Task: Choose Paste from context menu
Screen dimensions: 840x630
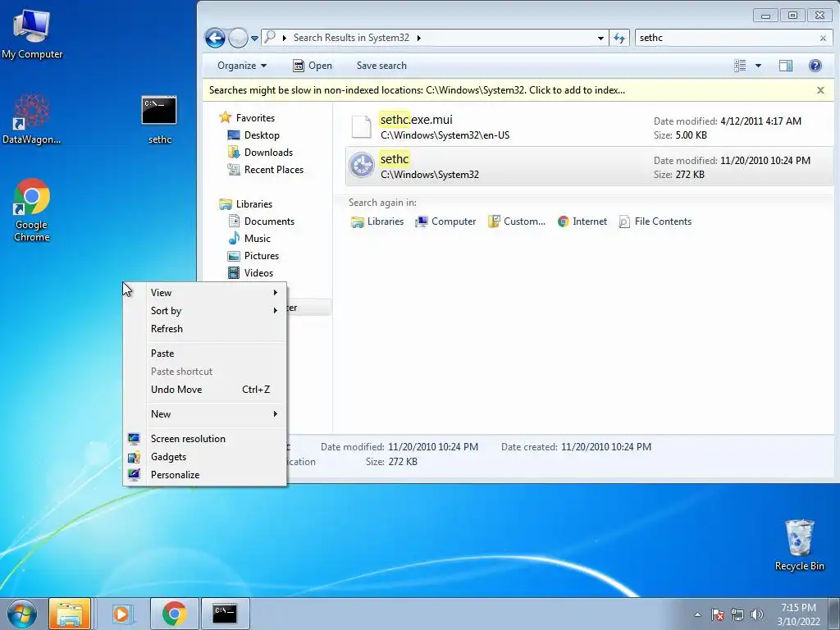Action: [x=204, y=354]
